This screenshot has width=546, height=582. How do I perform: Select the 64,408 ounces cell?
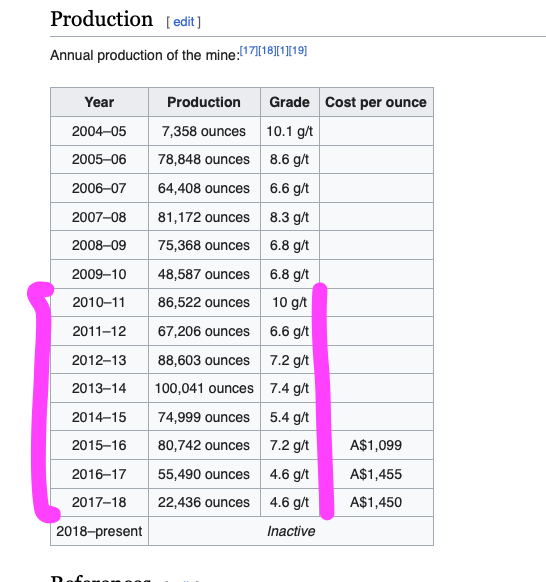tap(204, 188)
